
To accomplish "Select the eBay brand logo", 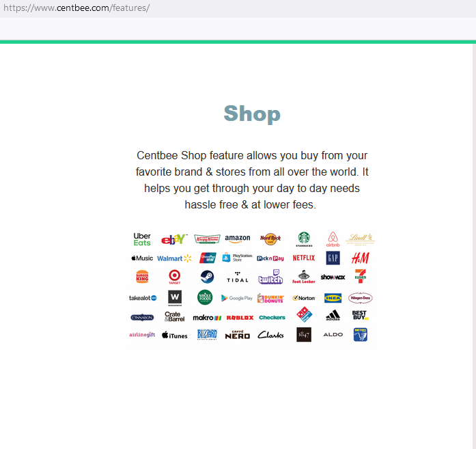I will (x=174, y=239).
